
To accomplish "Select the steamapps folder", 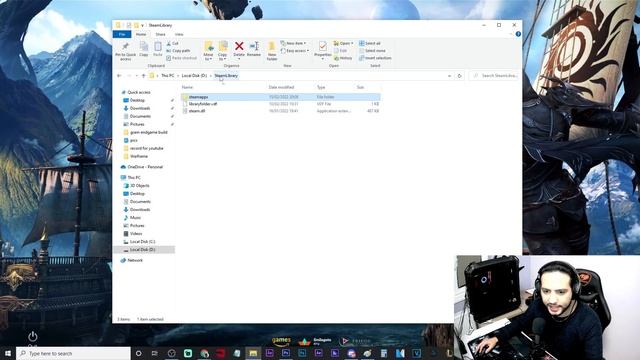I will coord(280,97).
